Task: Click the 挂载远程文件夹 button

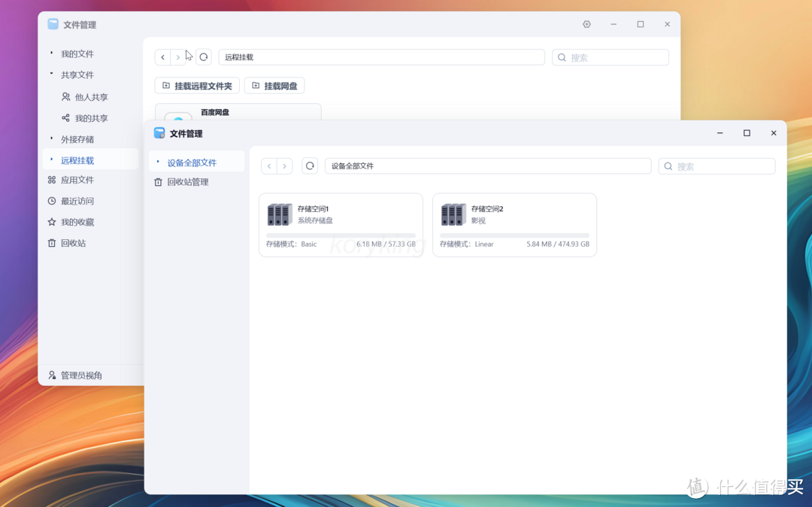Action: [196, 85]
